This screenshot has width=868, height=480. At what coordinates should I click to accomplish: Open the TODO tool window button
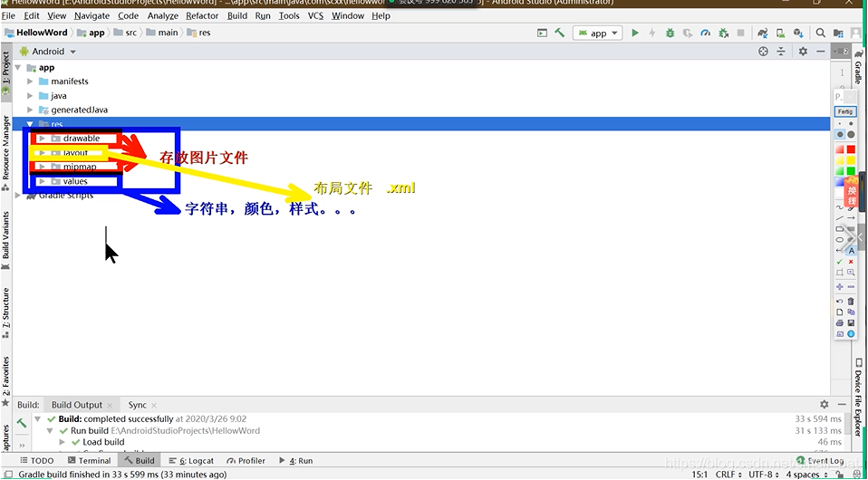37,460
